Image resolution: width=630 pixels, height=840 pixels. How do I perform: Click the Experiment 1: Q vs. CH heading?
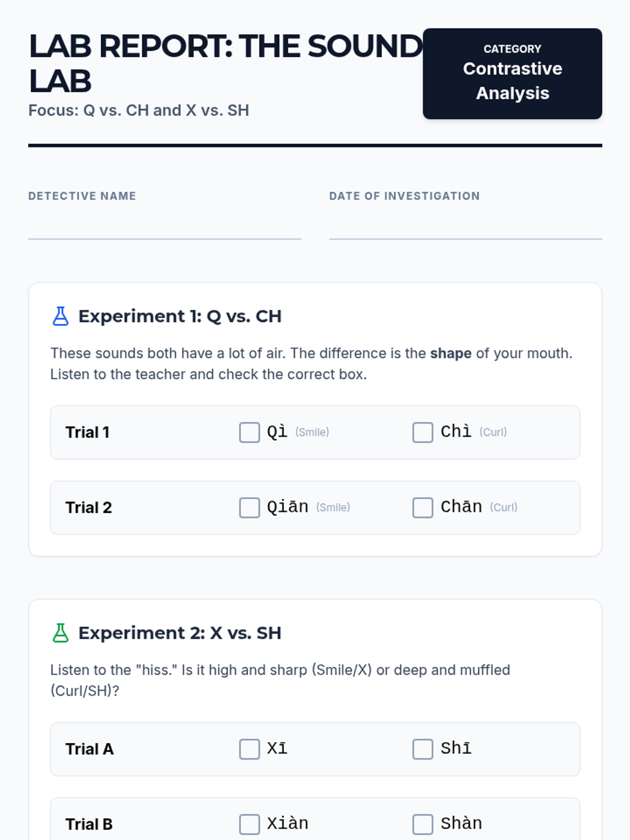point(180,316)
